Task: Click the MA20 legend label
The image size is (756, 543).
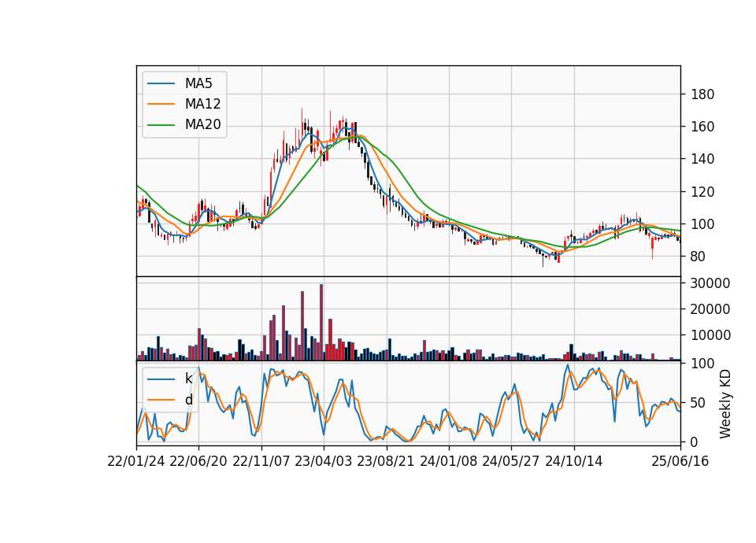Action: coord(202,125)
